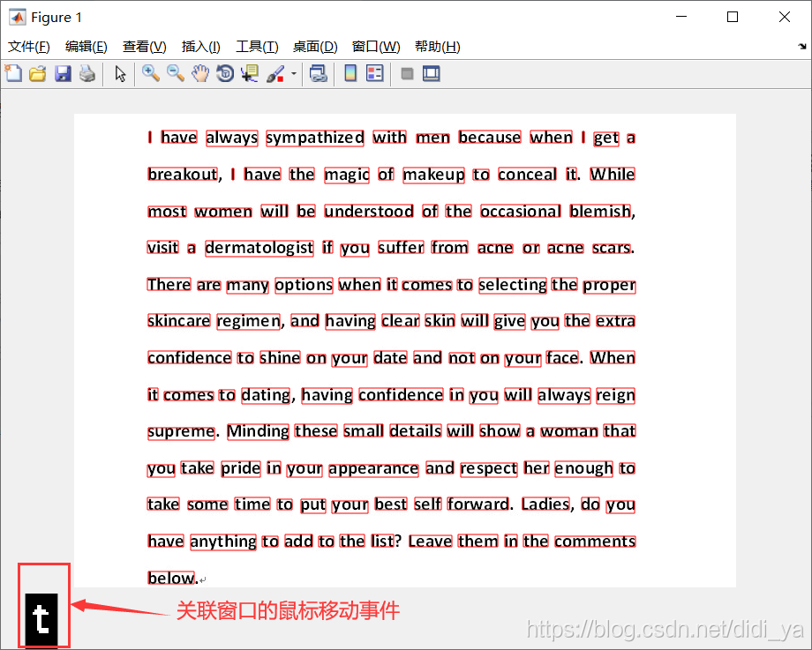This screenshot has width=812, height=650.
Task: Enable the Data Cursor tool
Action: 250,73
